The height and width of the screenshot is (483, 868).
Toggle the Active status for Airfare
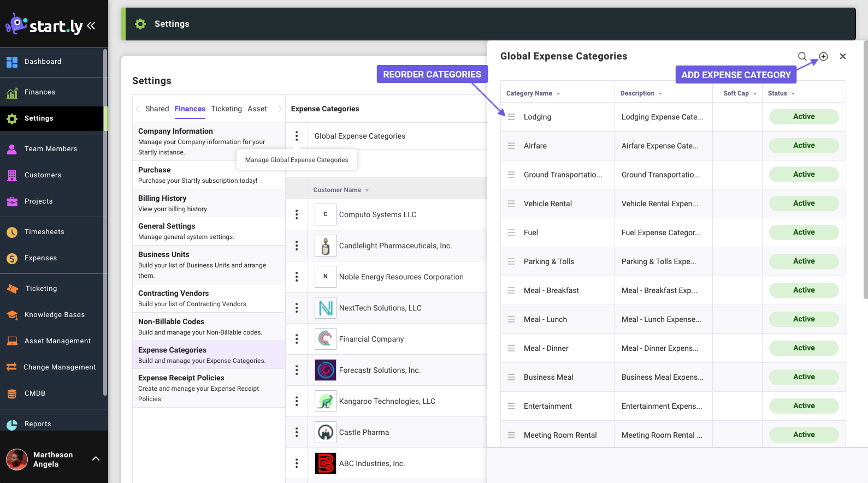[804, 146]
